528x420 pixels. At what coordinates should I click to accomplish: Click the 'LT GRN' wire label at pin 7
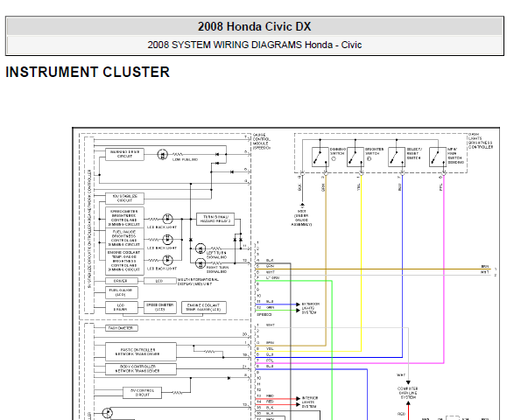[272, 277]
